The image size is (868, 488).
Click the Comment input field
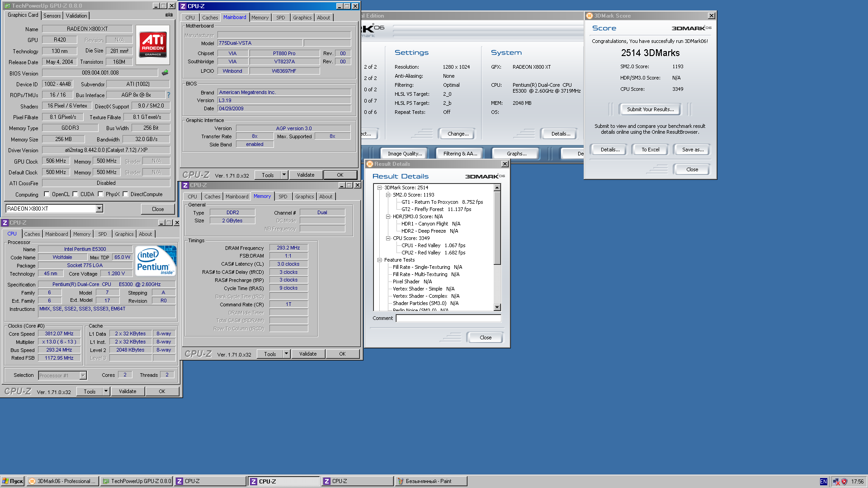pyautogui.click(x=448, y=319)
